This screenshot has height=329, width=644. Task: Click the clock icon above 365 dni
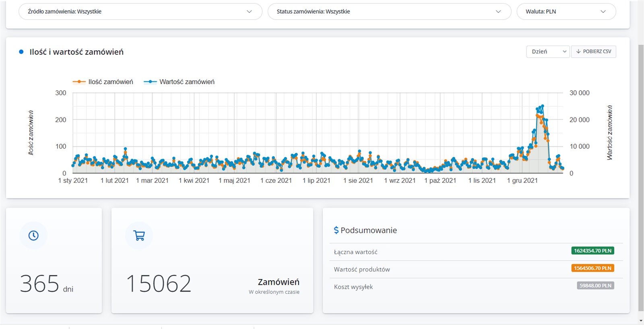tap(33, 236)
